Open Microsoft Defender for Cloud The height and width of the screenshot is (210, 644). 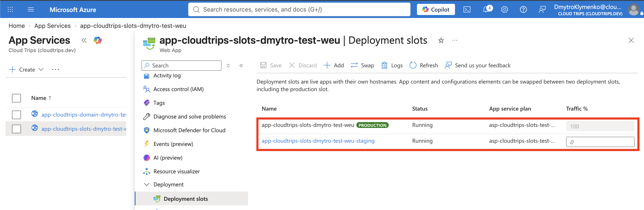click(x=189, y=130)
